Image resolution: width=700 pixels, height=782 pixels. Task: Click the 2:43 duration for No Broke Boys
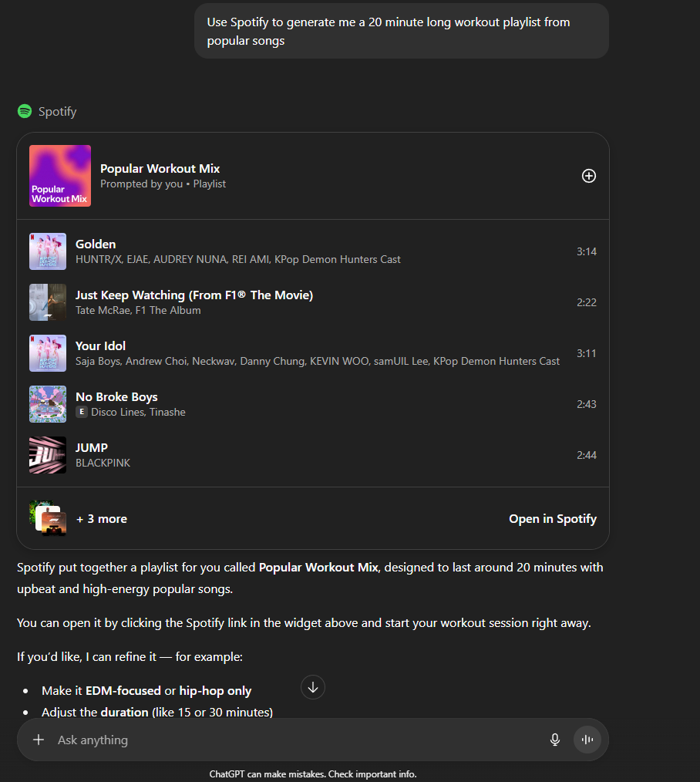click(x=587, y=404)
